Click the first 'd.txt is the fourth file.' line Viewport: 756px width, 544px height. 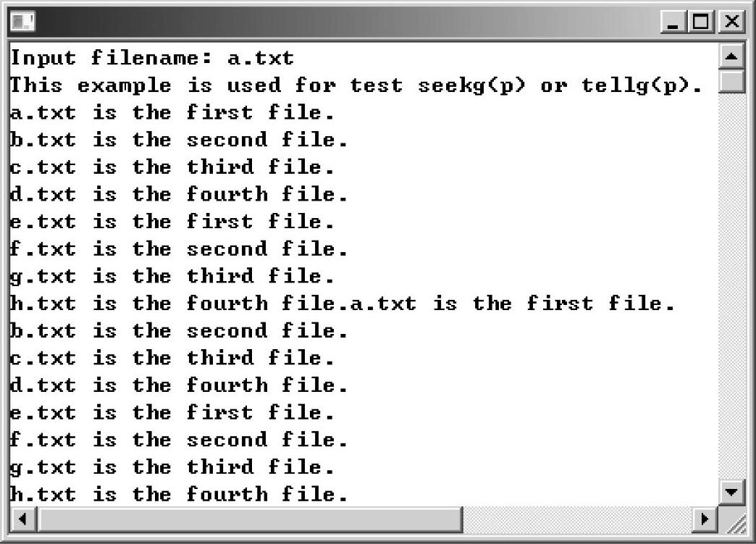point(178,194)
